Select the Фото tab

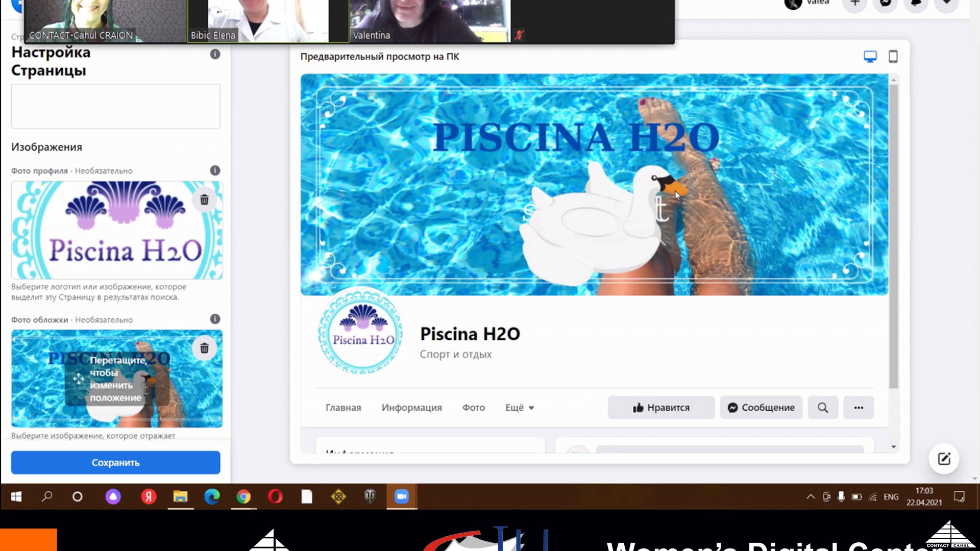(x=473, y=408)
